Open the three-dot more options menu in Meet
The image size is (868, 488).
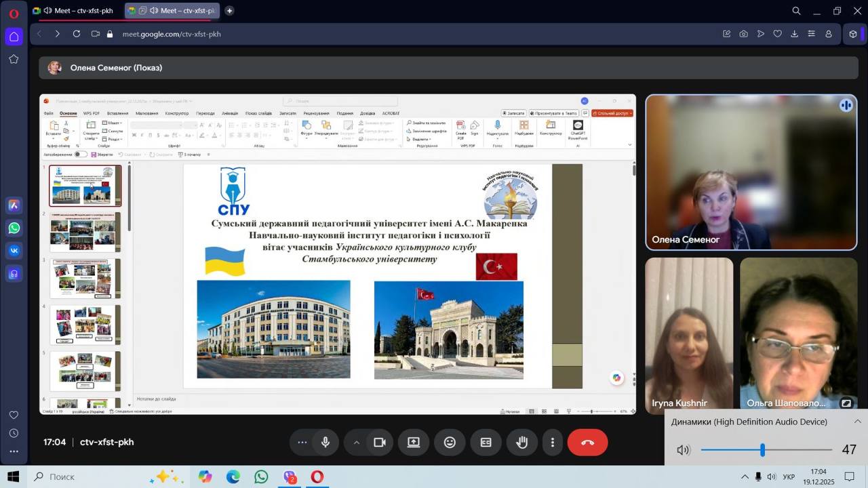[x=553, y=443]
